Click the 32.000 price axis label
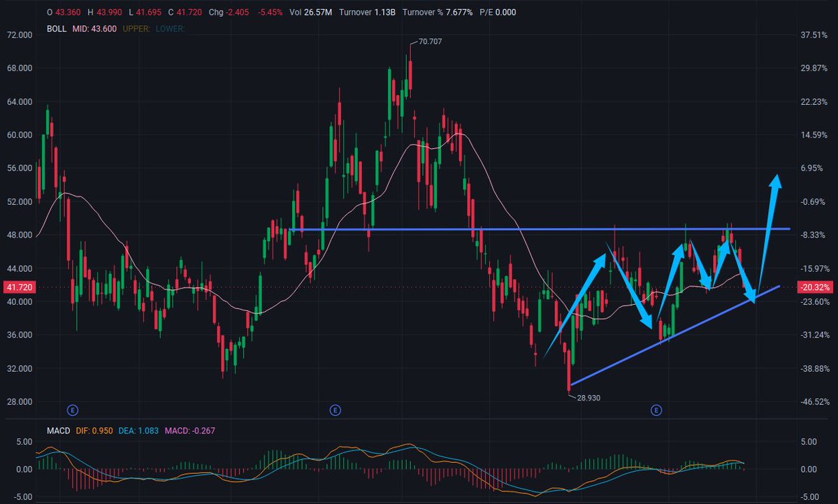The width and height of the screenshot is (838, 504). pyautogui.click(x=20, y=369)
